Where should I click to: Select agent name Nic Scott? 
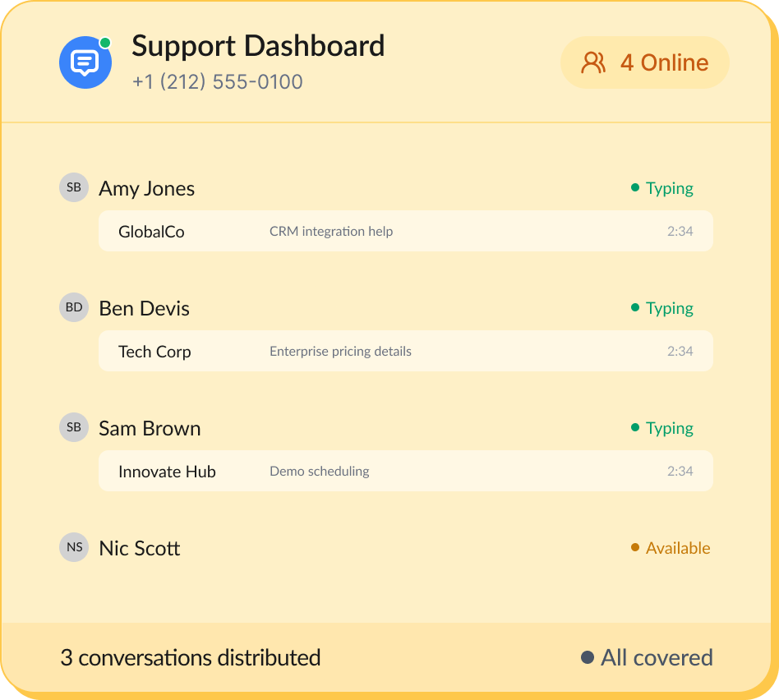[x=139, y=548]
